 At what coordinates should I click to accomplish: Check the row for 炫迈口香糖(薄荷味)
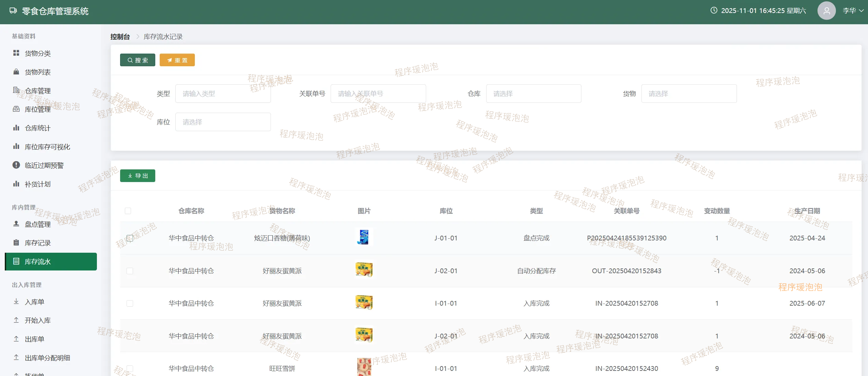(x=130, y=238)
